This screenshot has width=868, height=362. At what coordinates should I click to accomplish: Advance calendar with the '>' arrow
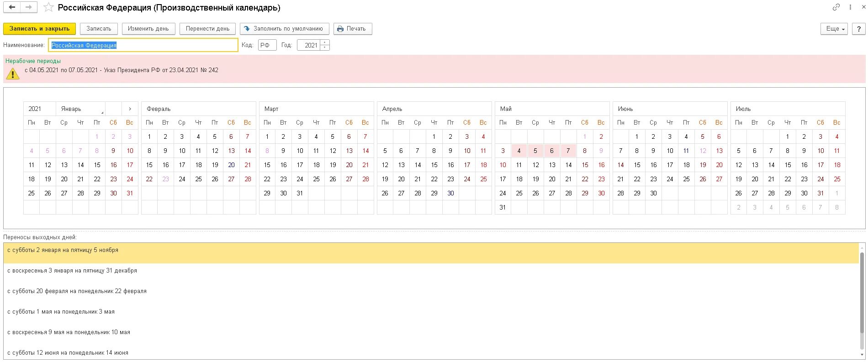tap(130, 109)
